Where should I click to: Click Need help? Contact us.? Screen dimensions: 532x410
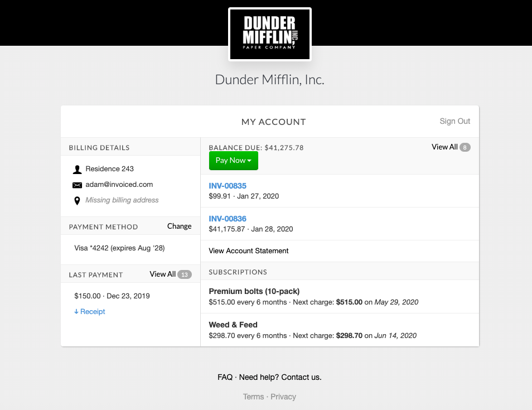coord(280,378)
